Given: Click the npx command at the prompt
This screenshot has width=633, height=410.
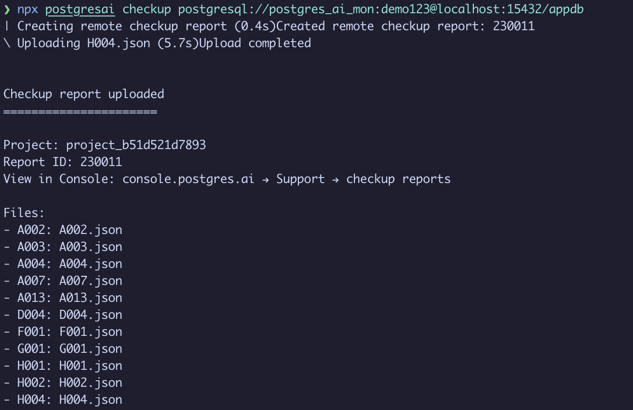Looking at the screenshot, I should pyautogui.click(x=27, y=9).
